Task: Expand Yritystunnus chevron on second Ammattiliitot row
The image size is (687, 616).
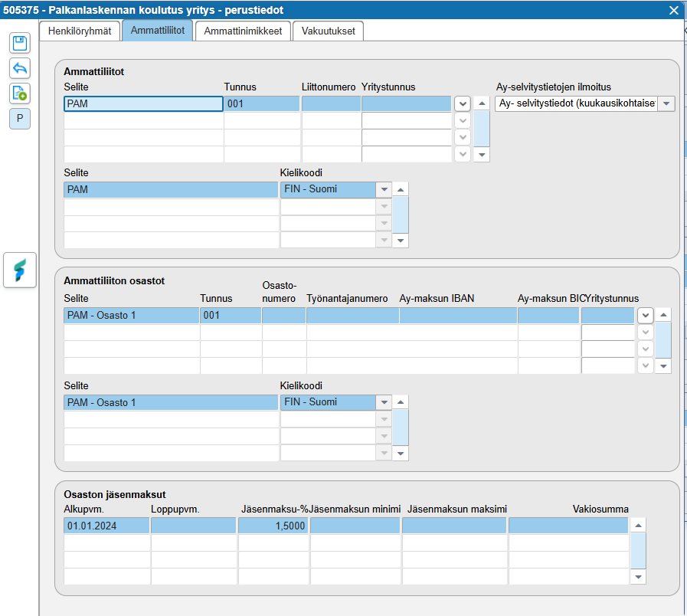Action: point(463,120)
